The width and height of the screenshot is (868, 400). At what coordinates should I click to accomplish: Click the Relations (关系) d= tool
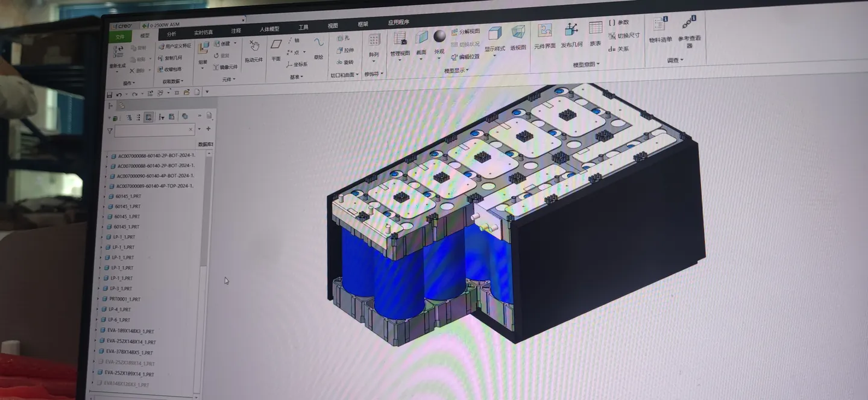[618, 49]
